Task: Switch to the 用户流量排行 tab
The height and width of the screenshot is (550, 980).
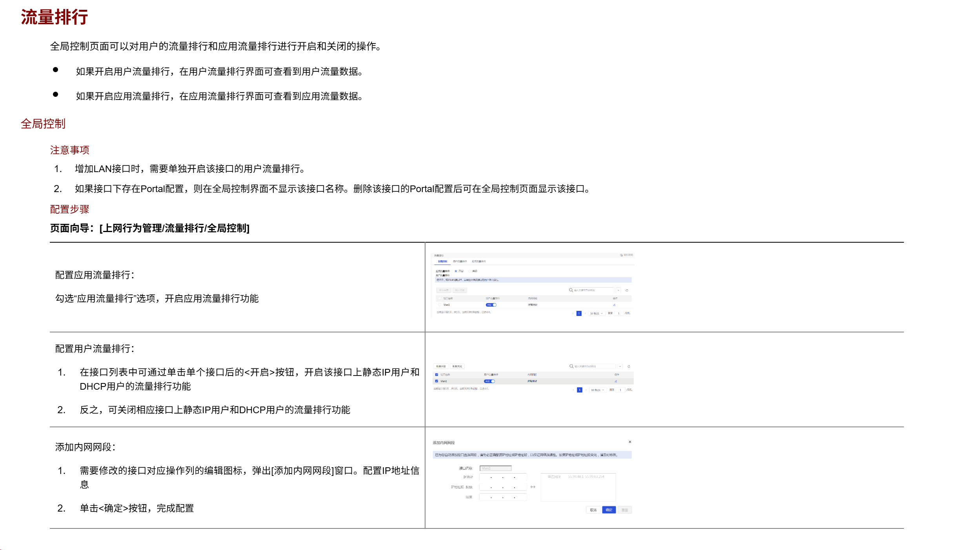Action: point(460,261)
